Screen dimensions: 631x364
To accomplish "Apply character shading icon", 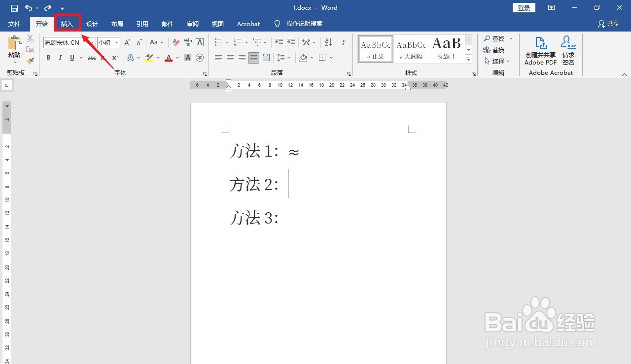I will click(188, 58).
